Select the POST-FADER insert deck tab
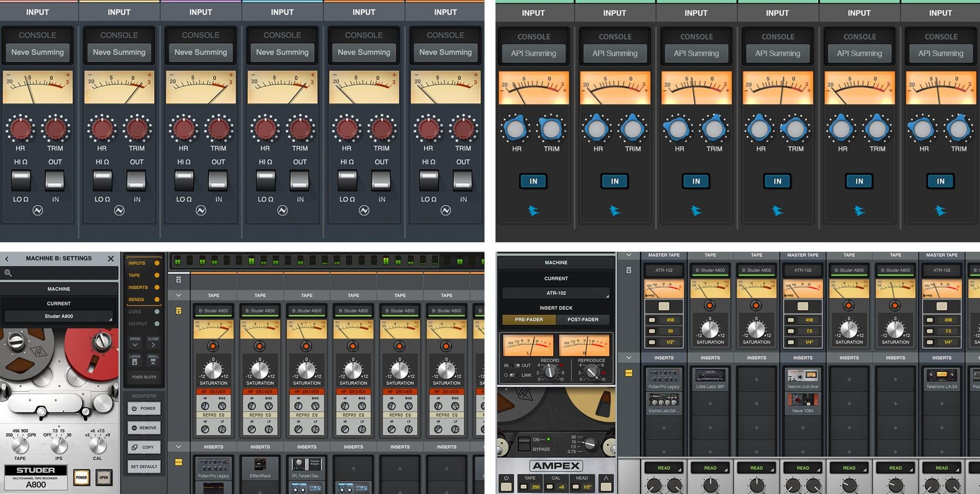Image resolution: width=980 pixels, height=494 pixels. (583, 320)
